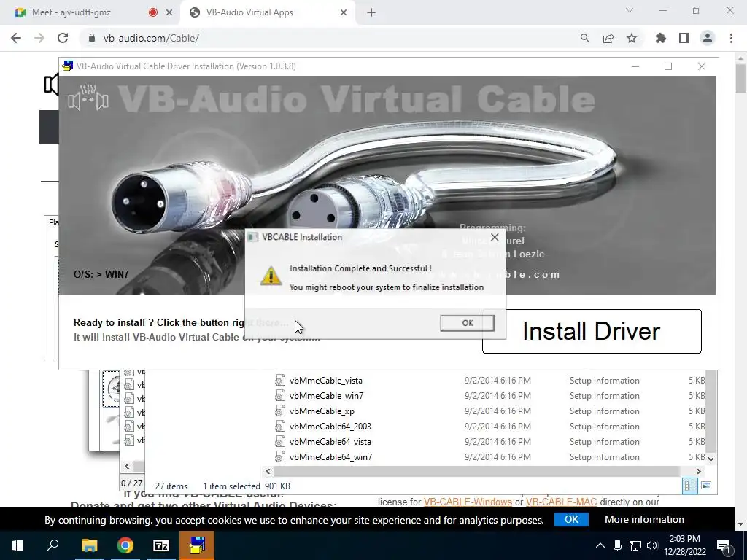747x560 pixels.
Task: Open the Chrome profile avatar
Action: pyautogui.click(x=707, y=38)
